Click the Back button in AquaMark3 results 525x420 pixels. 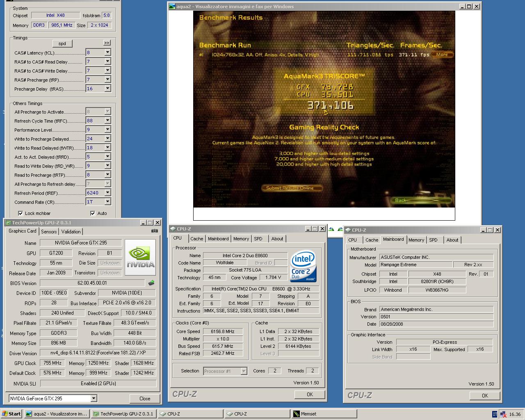click(x=422, y=200)
